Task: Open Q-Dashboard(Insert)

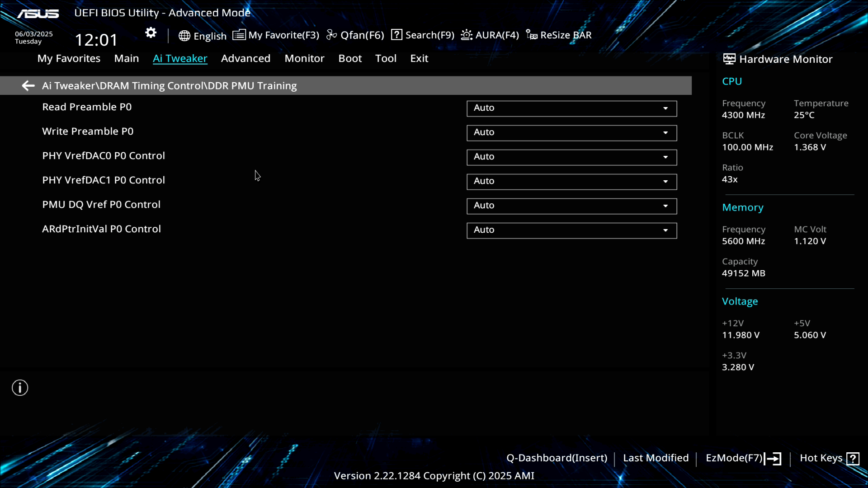Action: 557,458
